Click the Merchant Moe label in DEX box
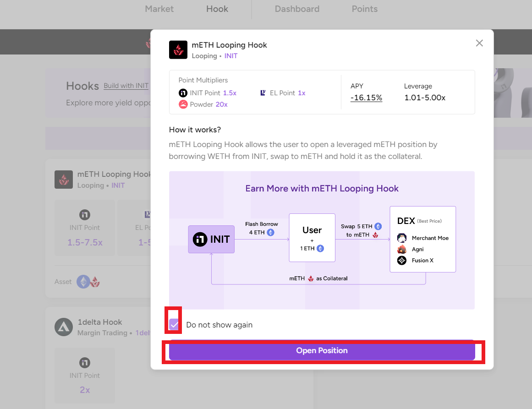 coord(430,238)
